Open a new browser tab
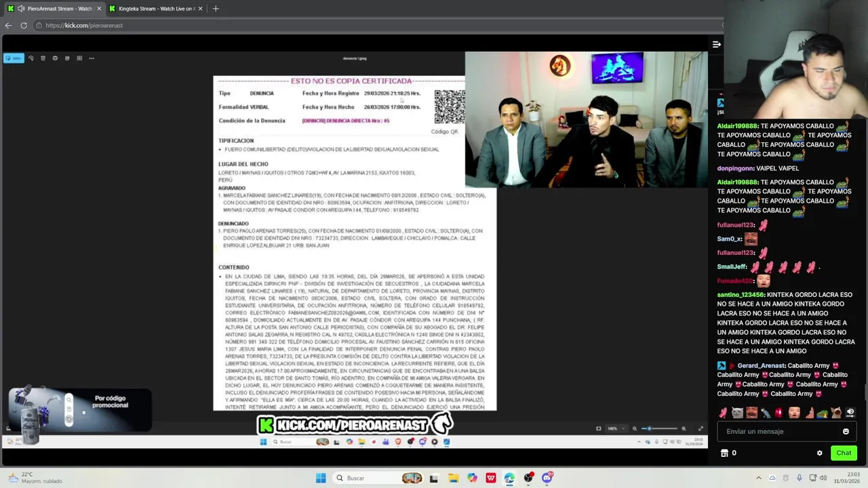 (216, 9)
